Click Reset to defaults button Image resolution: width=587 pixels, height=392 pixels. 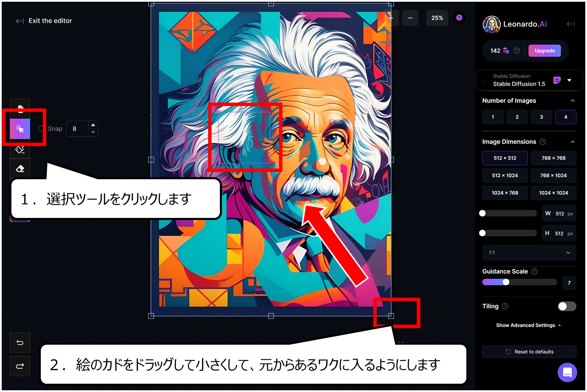529,352
